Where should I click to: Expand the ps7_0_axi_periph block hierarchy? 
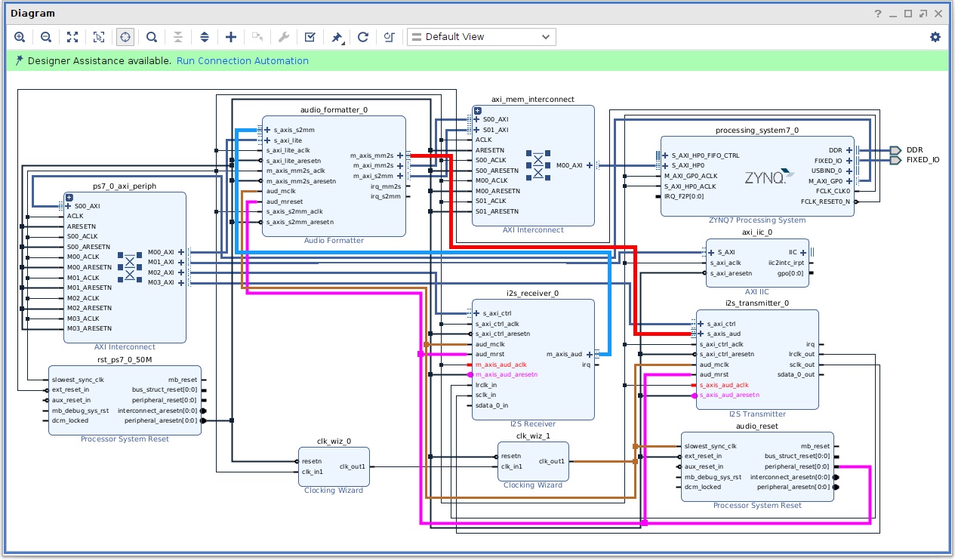tap(69, 198)
